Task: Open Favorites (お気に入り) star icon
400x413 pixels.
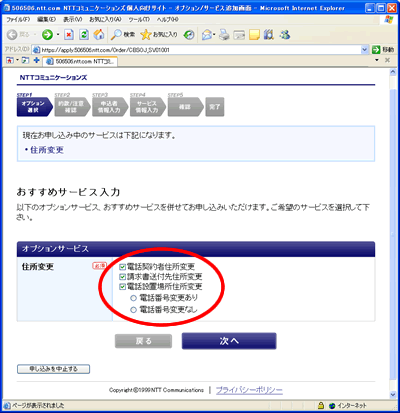Action: [x=159, y=34]
